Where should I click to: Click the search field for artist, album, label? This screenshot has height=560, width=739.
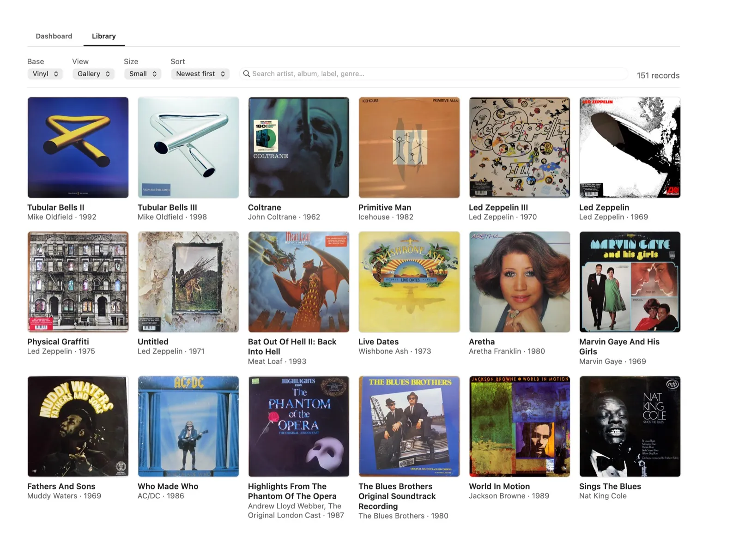[x=434, y=74]
